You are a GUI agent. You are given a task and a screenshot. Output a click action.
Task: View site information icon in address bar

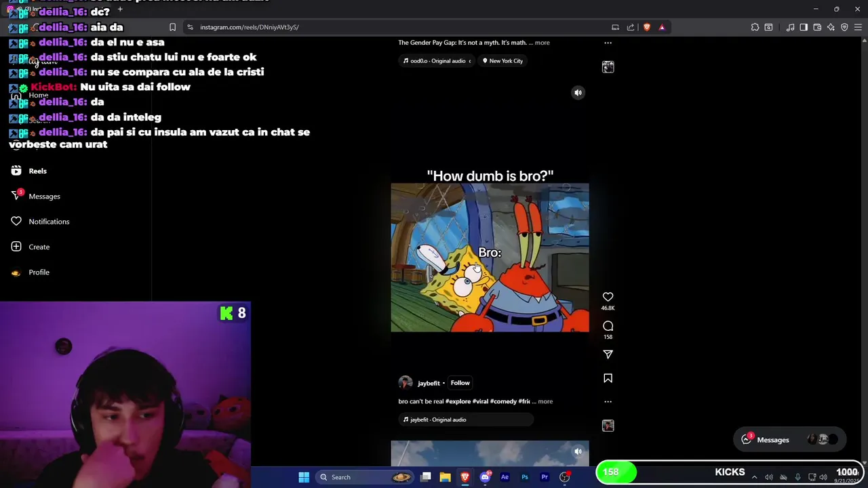[190, 27]
